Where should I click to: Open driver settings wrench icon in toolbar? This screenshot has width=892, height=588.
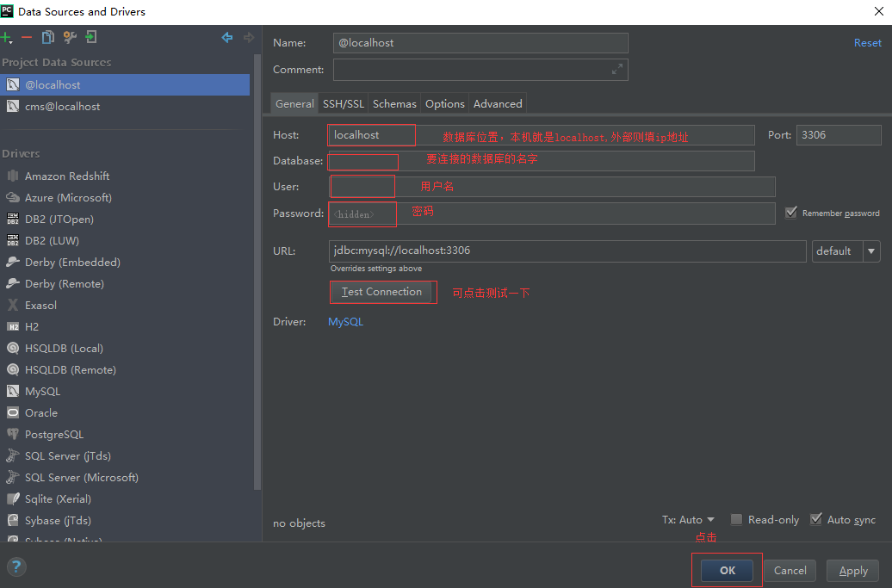70,38
